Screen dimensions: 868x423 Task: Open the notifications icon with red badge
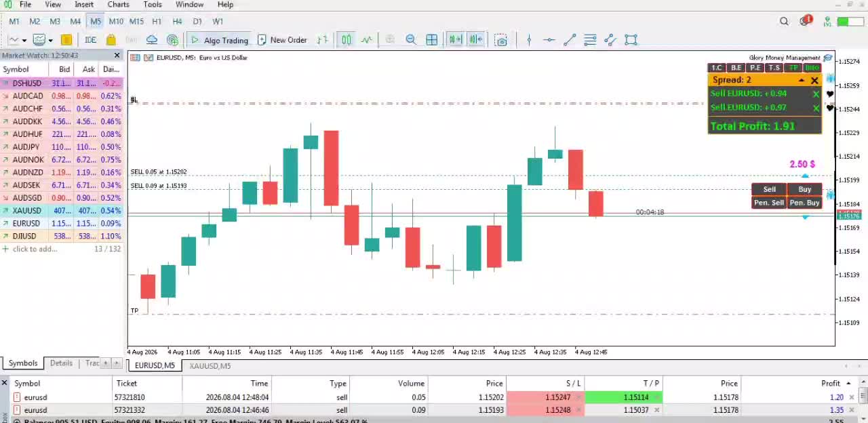pyautogui.click(x=805, y=21)
